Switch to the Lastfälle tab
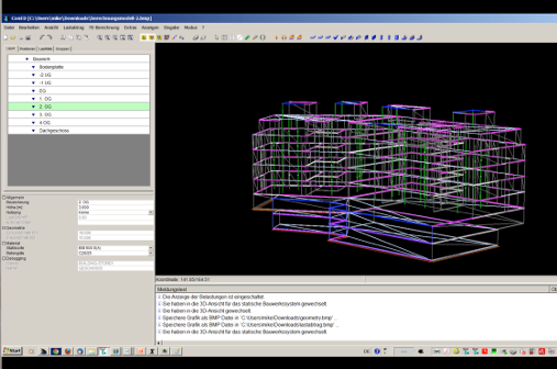This screenshot has width=557, height=369. [x=45, y=49]
